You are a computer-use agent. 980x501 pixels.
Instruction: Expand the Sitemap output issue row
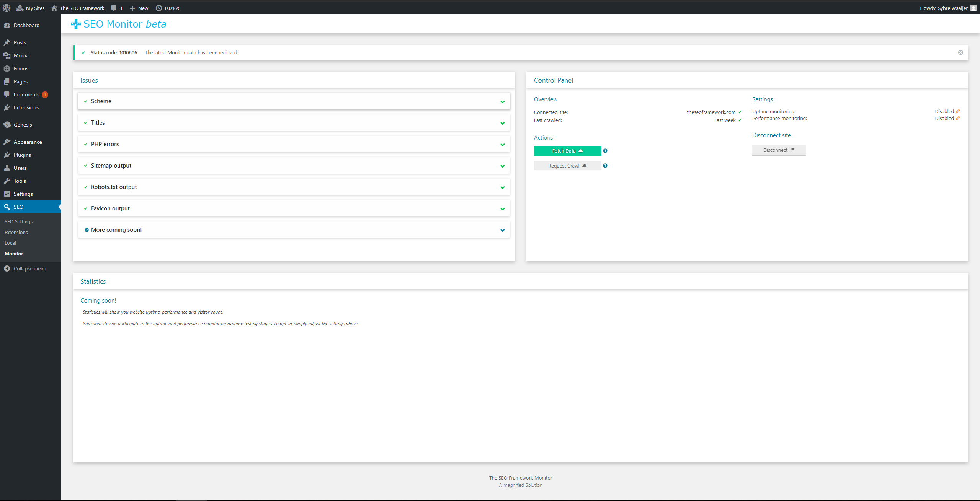point(294,166)
